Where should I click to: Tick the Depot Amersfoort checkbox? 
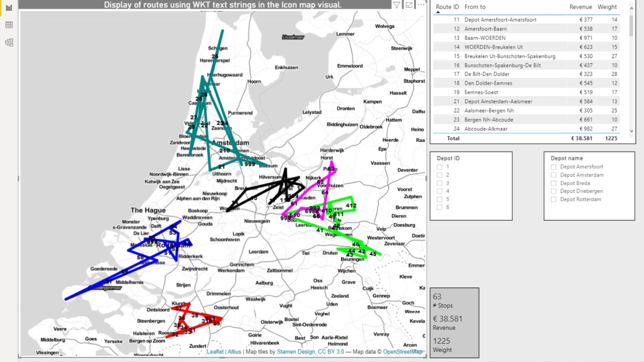pyautogui.click(x=554, y=167)
